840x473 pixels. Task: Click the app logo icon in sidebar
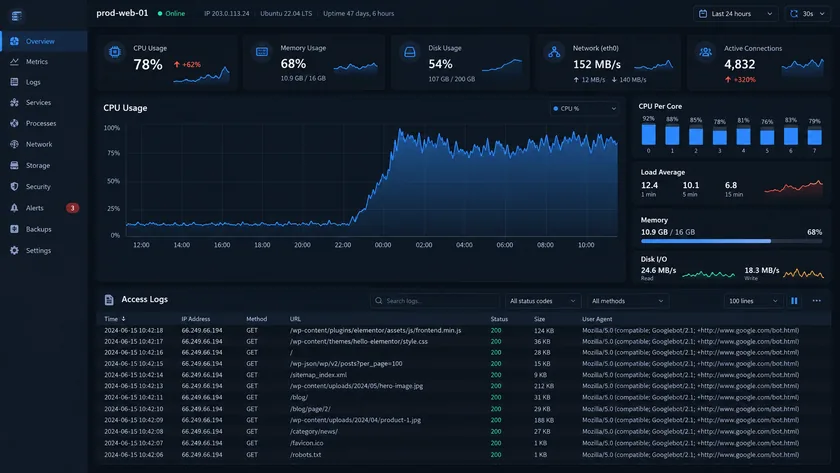(17, 16)
